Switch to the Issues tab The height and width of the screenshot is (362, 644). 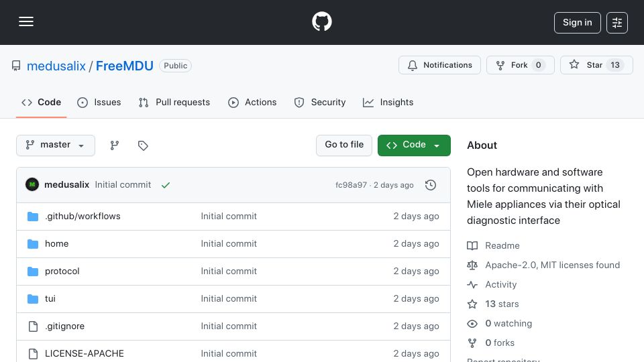[x=99, y=102]
